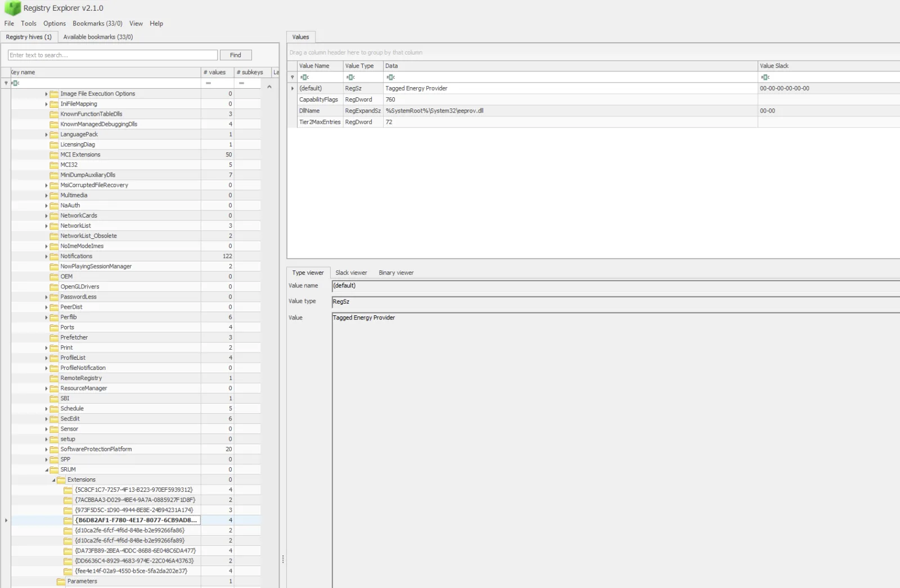Sort by the Key name column header
Viewport: 900px width, 588px height.
[106, 73]
